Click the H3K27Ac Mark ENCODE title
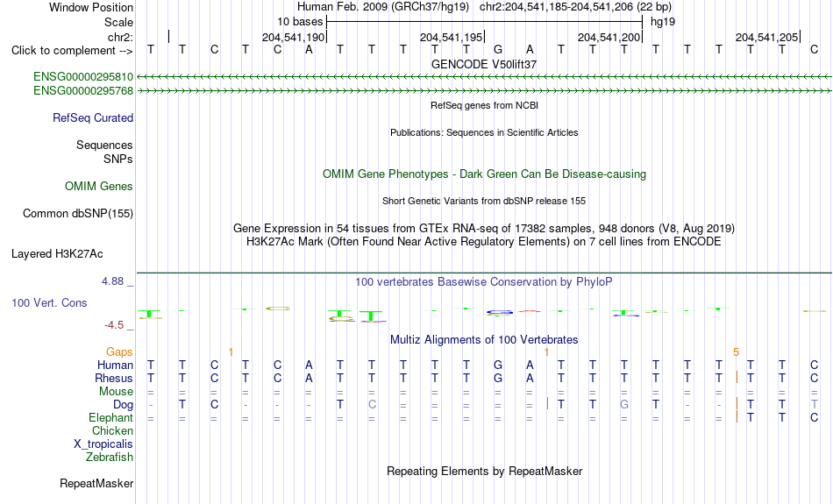 (484, 242)
